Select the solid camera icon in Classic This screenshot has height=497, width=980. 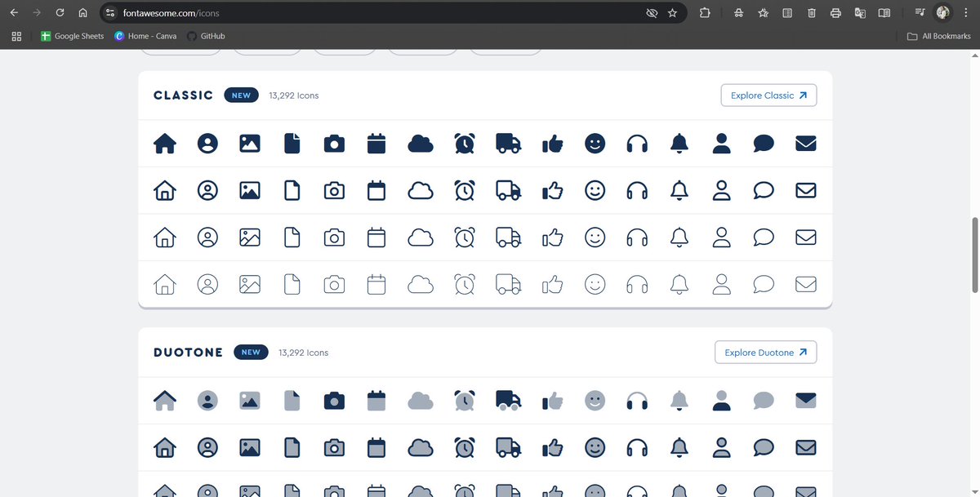(x=334, y=144)
